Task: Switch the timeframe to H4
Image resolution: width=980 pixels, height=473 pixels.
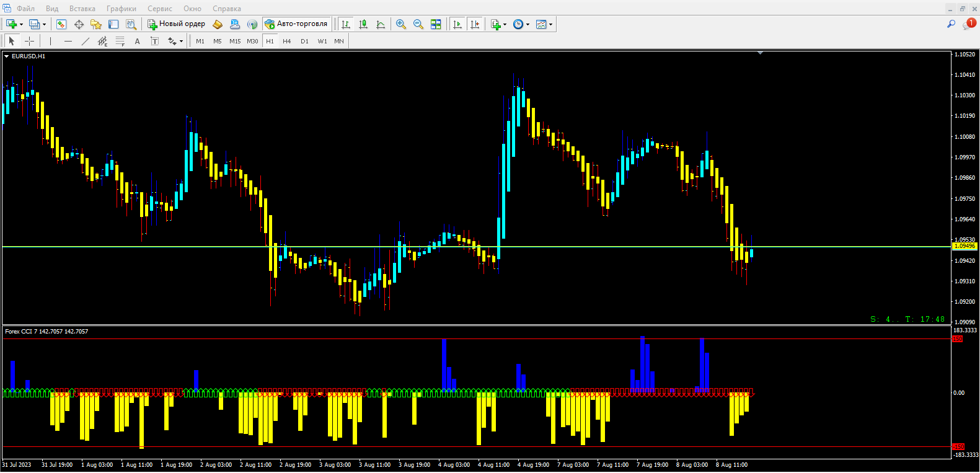Action: [x=286, y=41]
